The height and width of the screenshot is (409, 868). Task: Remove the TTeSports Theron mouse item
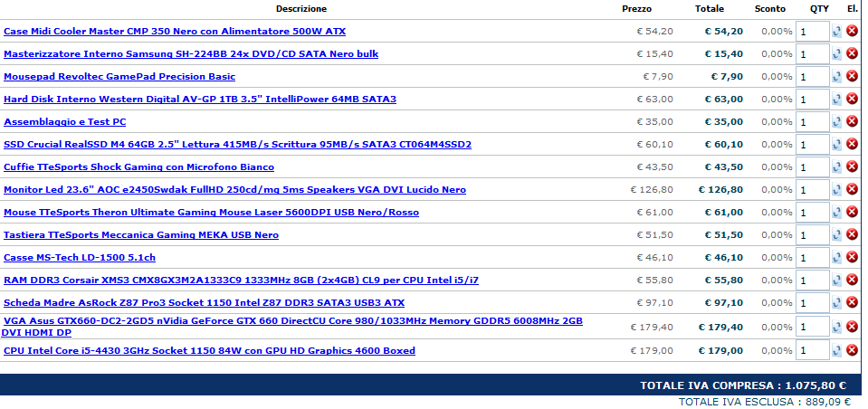click(852, 212)
